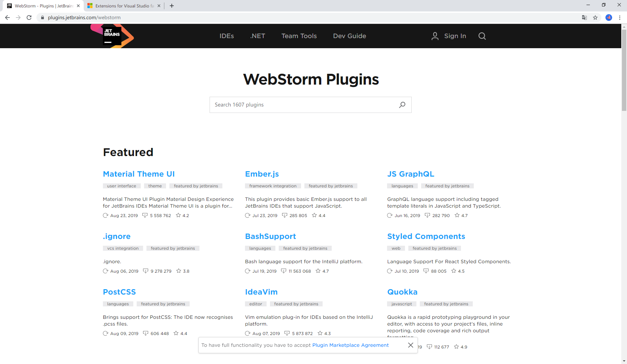Click Quokka rating star icon
The width and height of the screenshot is (627, 364).
coord(457,347)
